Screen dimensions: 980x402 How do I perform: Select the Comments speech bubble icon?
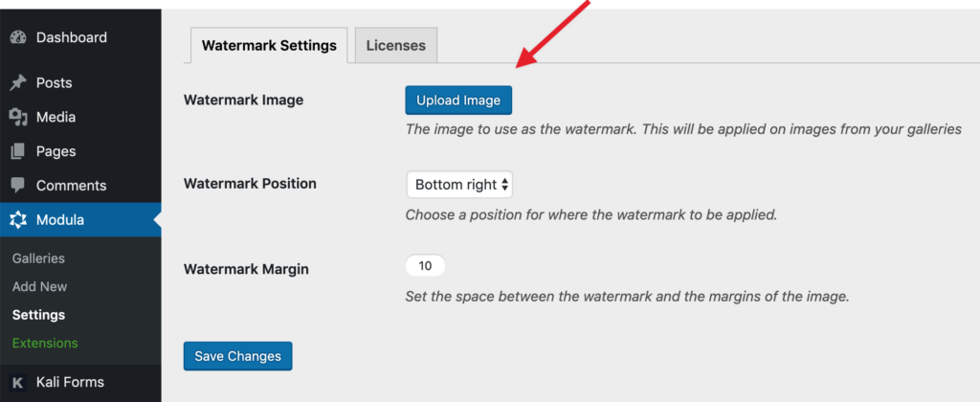[18, 186]
